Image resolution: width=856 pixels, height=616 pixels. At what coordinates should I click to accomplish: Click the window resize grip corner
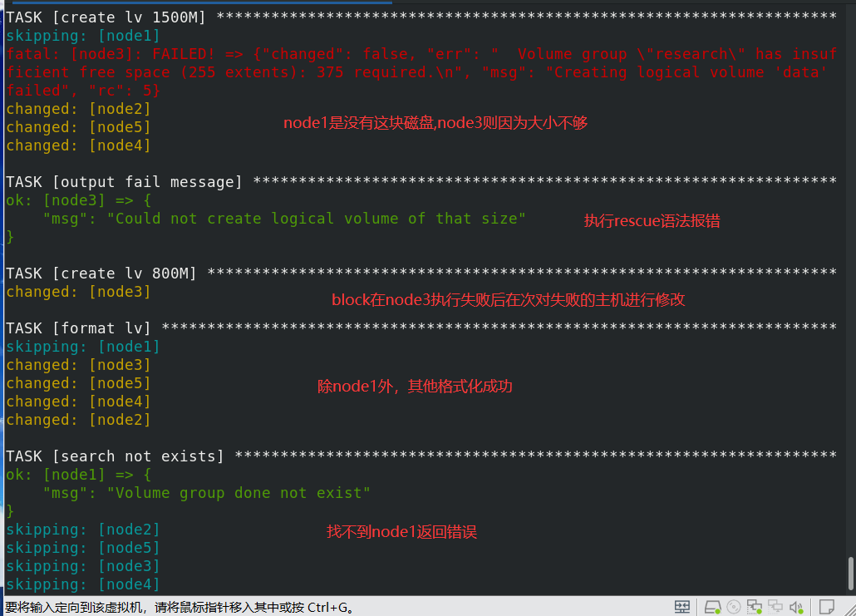[x=849, y=609]
